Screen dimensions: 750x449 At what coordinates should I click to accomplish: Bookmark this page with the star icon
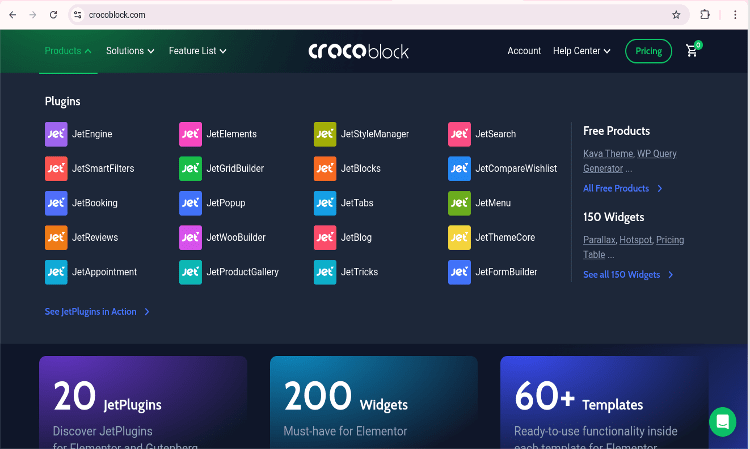676,15
